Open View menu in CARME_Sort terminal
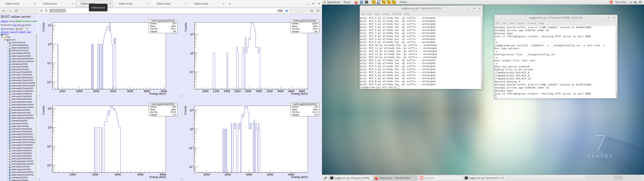644x181 pixels. pos(512,23)
